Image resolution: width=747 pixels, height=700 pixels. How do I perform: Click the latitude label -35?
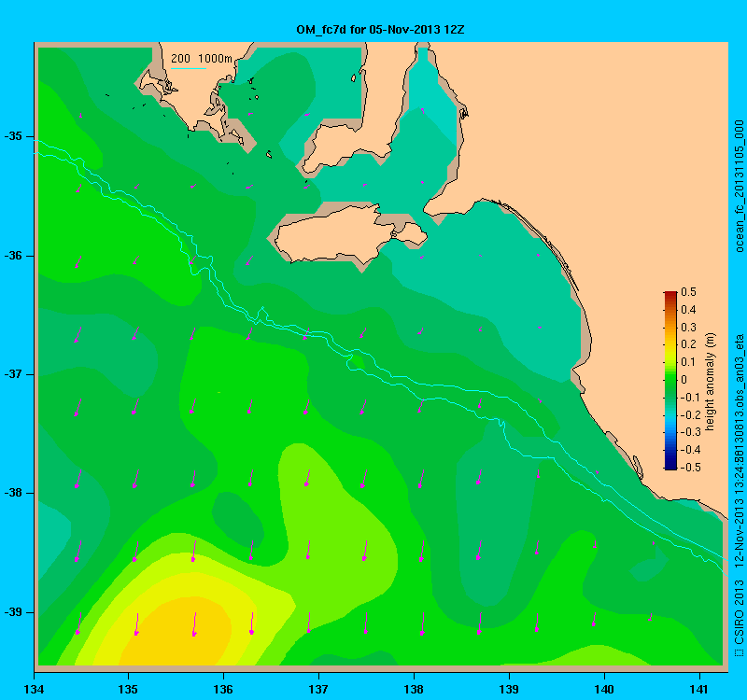[x=13, y=136]
